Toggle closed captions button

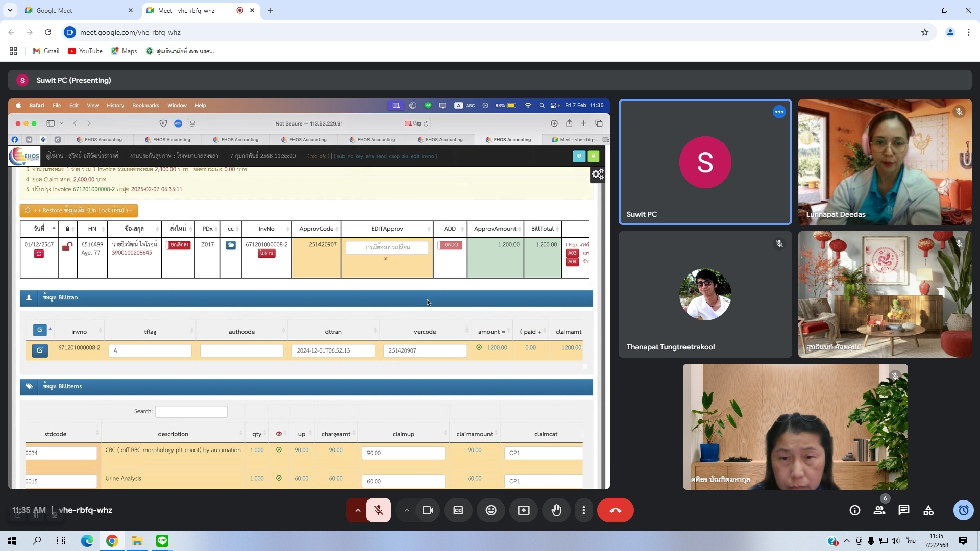[x=458, y=510]
